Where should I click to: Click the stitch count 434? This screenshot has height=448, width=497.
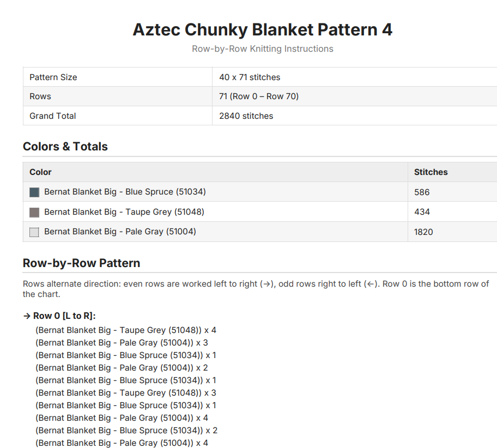pos(422,212)
